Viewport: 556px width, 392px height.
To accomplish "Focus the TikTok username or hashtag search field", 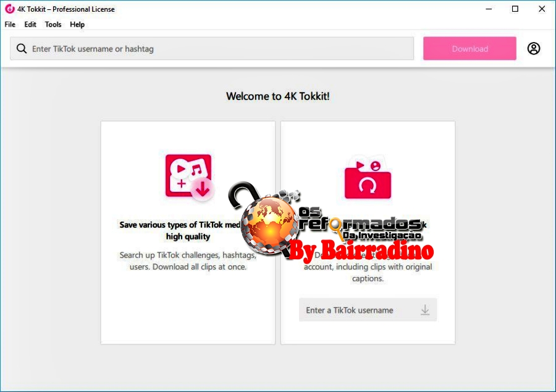I will pos(212,49).
